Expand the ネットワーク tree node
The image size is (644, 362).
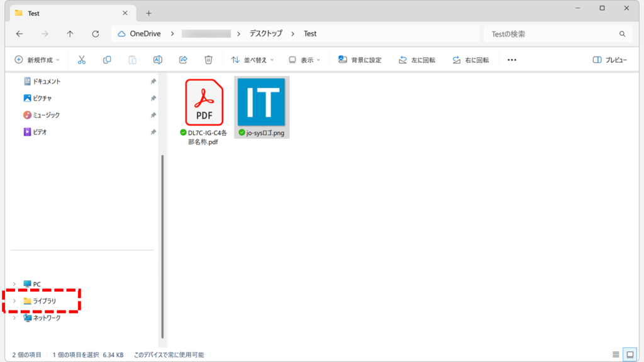14,317
